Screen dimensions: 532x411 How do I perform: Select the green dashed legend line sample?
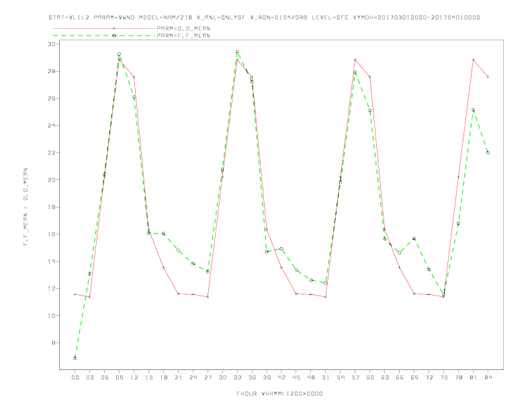point(104,36)
